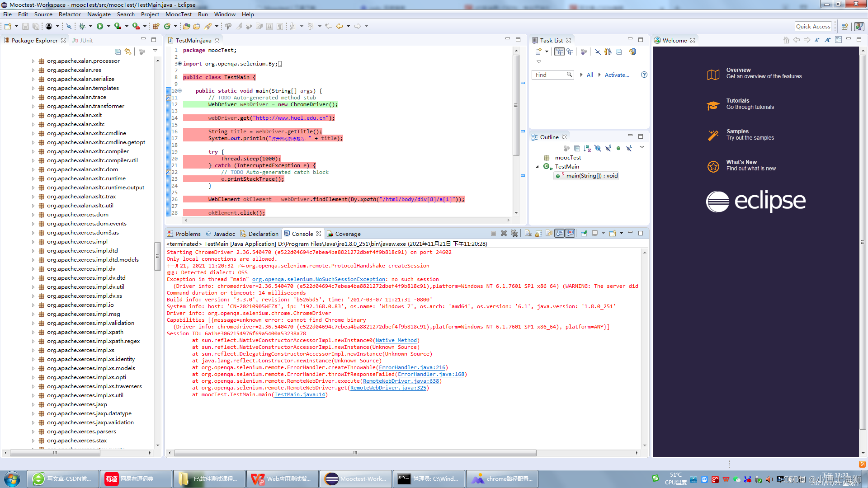
Task: Remove all terminated launches in Console
Action: pos(515,233)
